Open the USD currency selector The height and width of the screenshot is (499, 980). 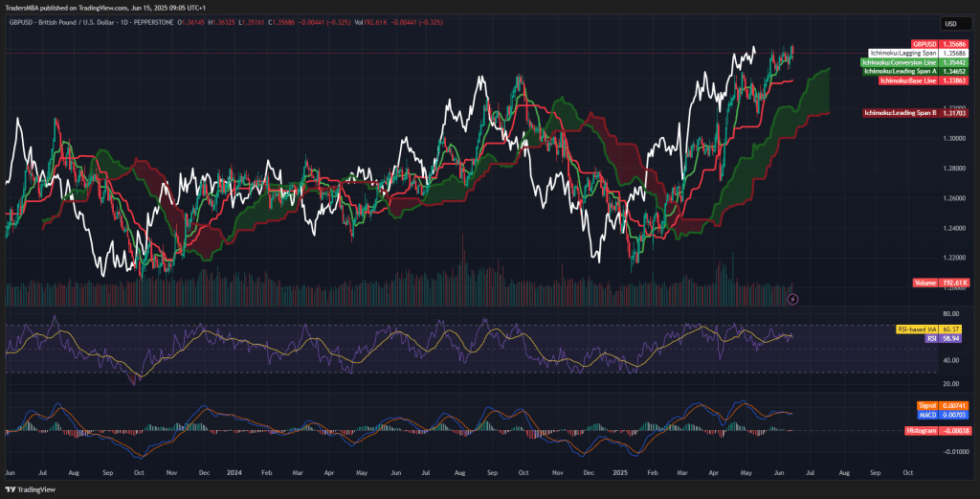(x=950, y=24)
